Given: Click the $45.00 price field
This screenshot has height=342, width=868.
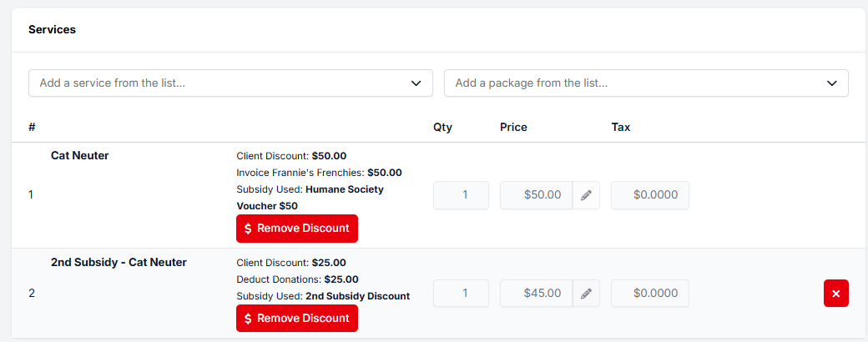Looking at the screenshot, I should [x=536, y=294].
